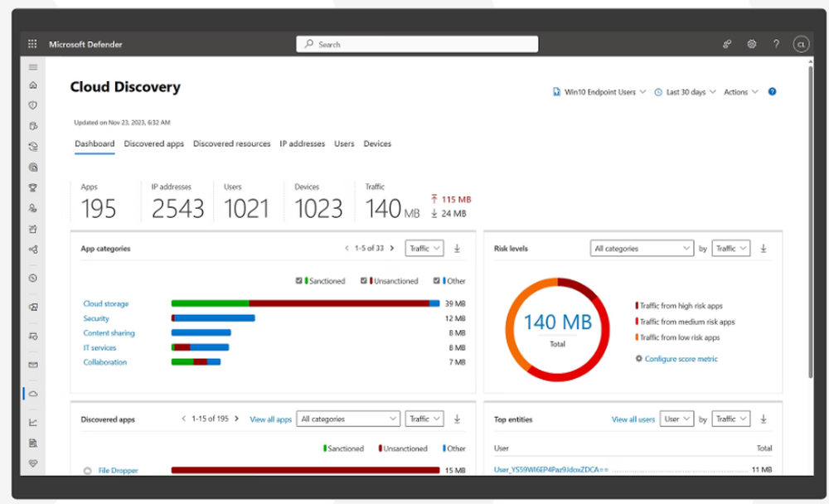
Task: Toggle the Other checkbox in App categories
Action: (436, 281)
